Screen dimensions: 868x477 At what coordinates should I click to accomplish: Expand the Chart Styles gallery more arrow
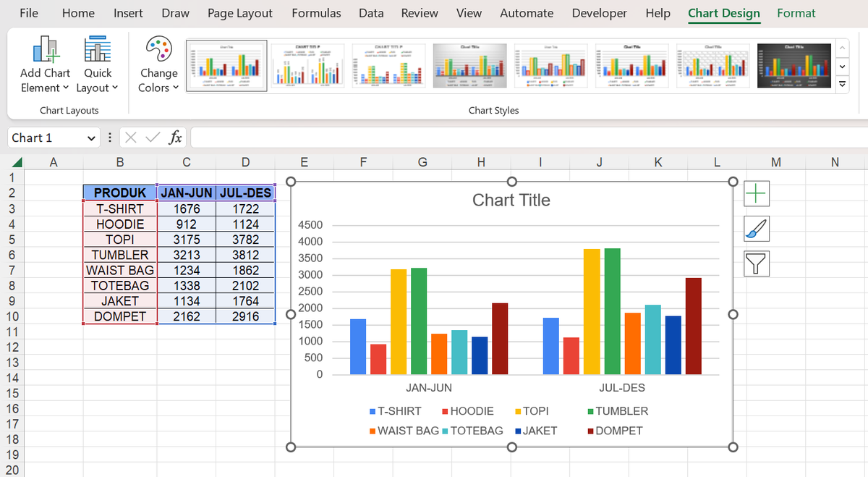(841, 85)
